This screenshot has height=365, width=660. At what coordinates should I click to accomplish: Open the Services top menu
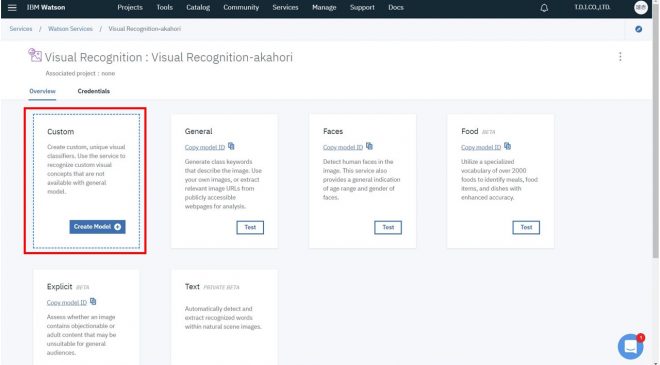coord(285,8)
